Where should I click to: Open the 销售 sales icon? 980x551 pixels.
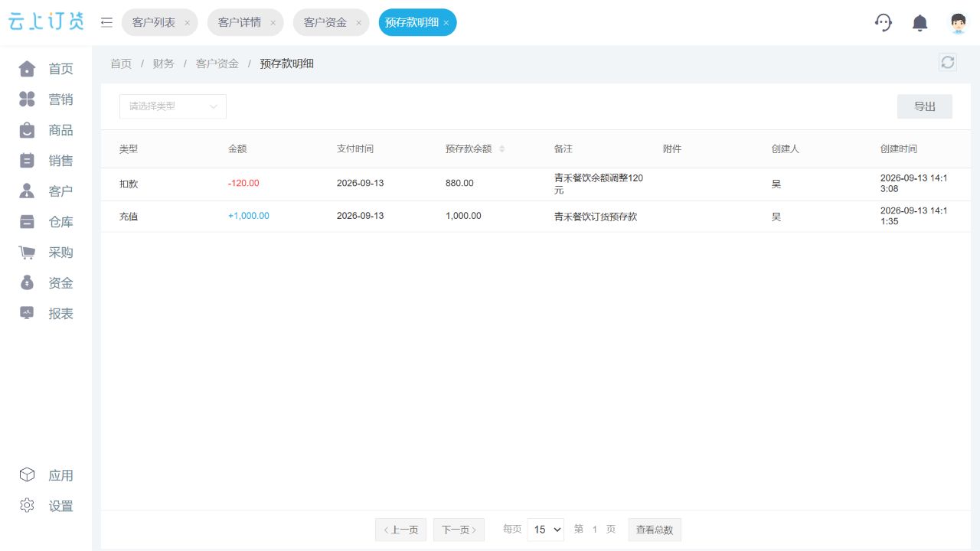pos(27,161)
